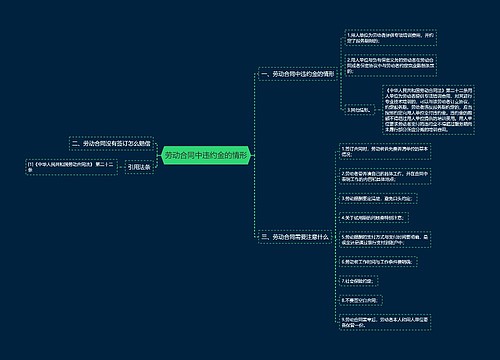Select item 5 about 劳动报酬的支付方式
Image resolution: width=500 pixels, height=360 pixels.
point(385,240)
